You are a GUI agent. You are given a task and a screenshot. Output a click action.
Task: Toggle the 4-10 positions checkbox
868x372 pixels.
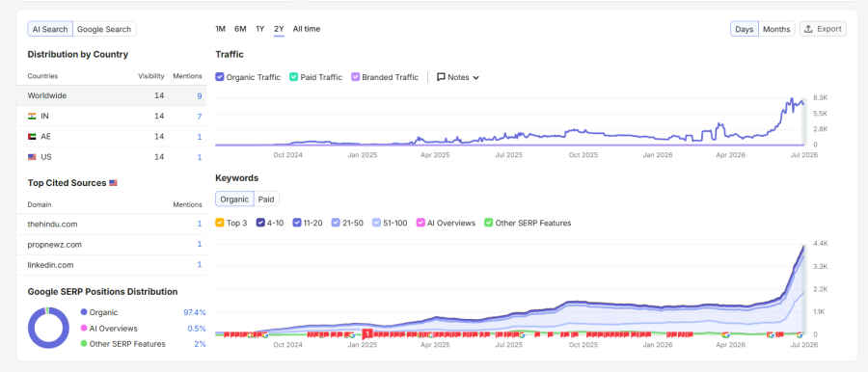[260, 223]
